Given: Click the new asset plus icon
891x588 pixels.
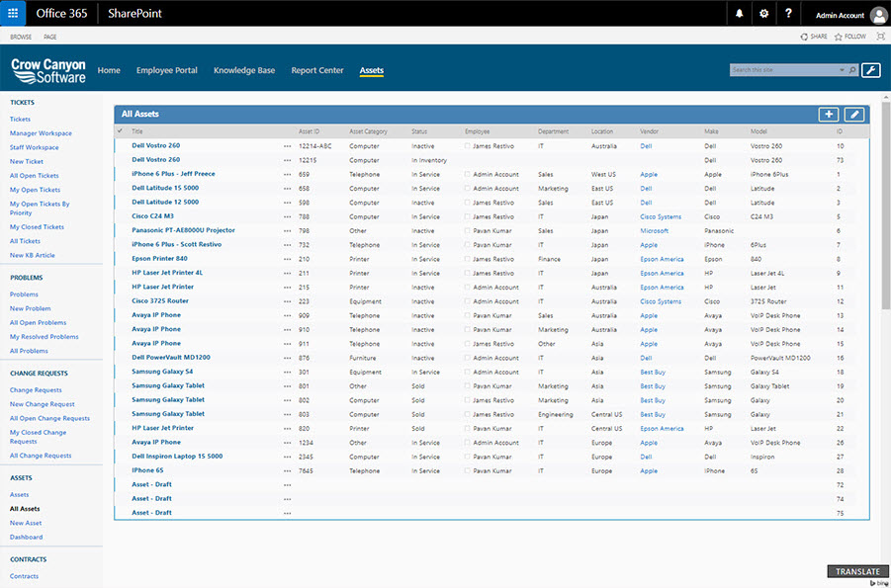Looking at the screenshot, I should pyautogui.click(x=829, y=114).
